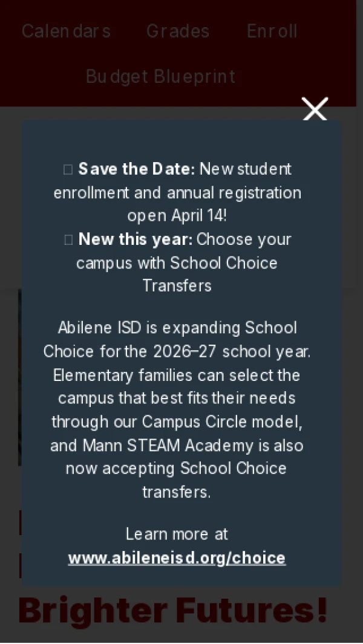Click 'transfers.' ending the popup paragraph
Image resolution: width=363 pixels, height=644 pixels.
[x=177, y=492]
